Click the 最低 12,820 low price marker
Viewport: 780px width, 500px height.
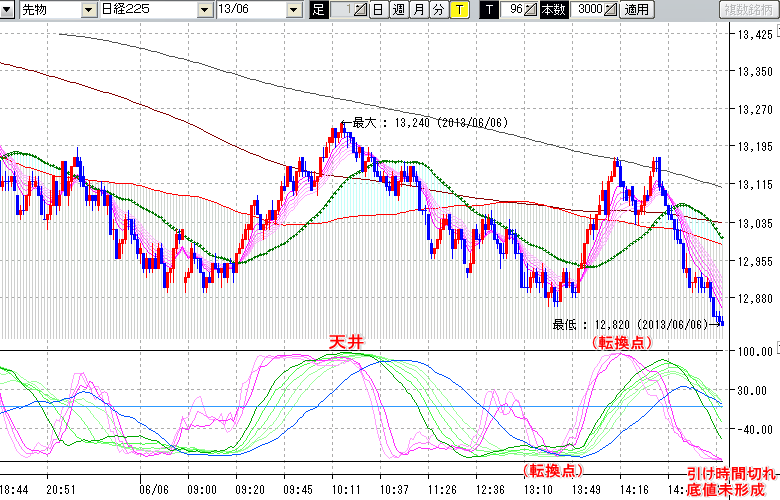[632, 324]
